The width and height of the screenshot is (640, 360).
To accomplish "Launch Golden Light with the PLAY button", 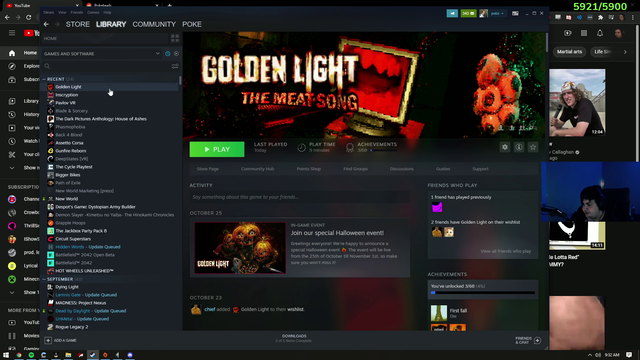I will coord(217,149).
